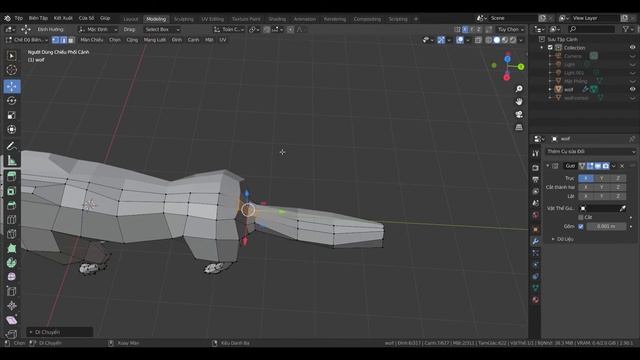Open the Tùy Chọn options dropdown
Image resolution: width=640 pixels, height=360 pixels.
pos(511,29)
